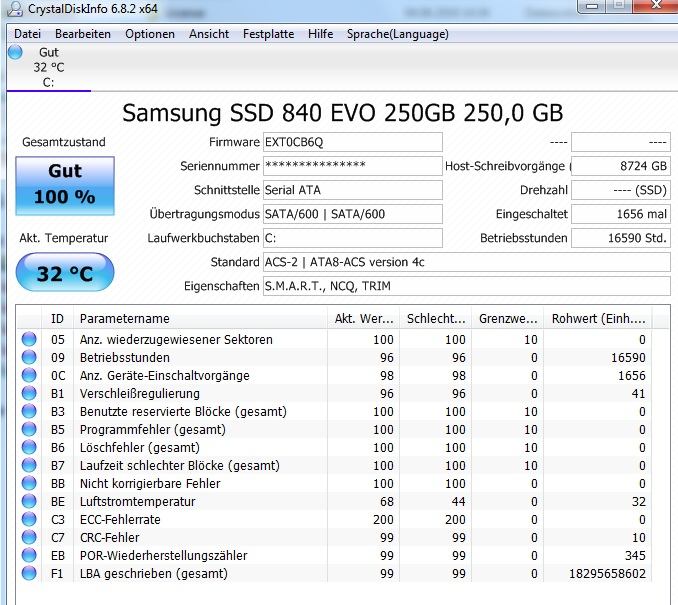Click the Firmware field EXT0CB6Q
Viewport: 678px width, 605px height.
coord(352,142)
